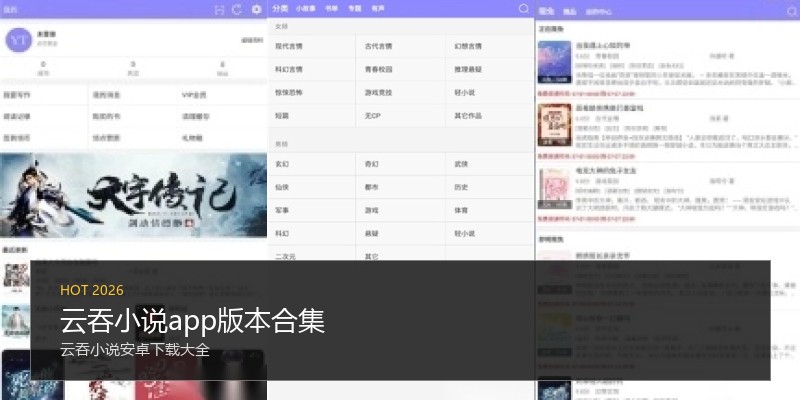Open settings via the gear icon
Screen dimensions: 800x400
[x=257, y=9]
